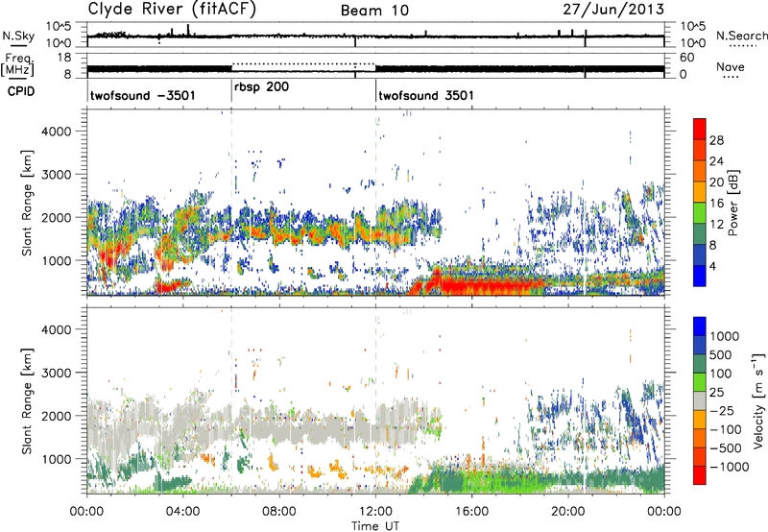The width and height of the screenshot is (768, 532).
Task: Click the '60' Nave axis tick
Action: click(686, 58)
